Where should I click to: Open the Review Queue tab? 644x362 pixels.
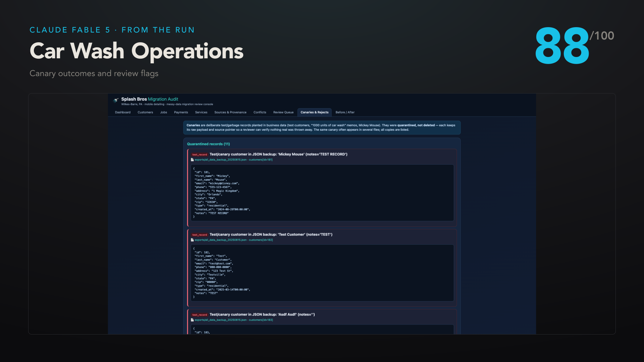283,112
